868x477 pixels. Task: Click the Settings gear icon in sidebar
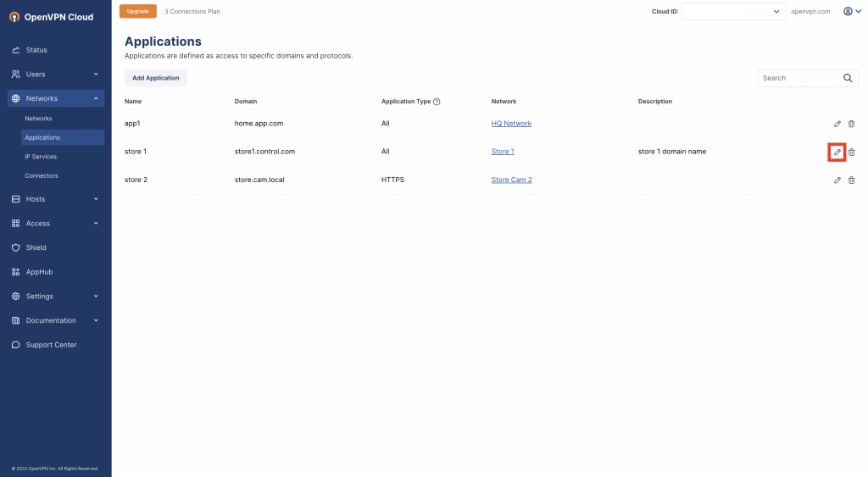point(15,296)
